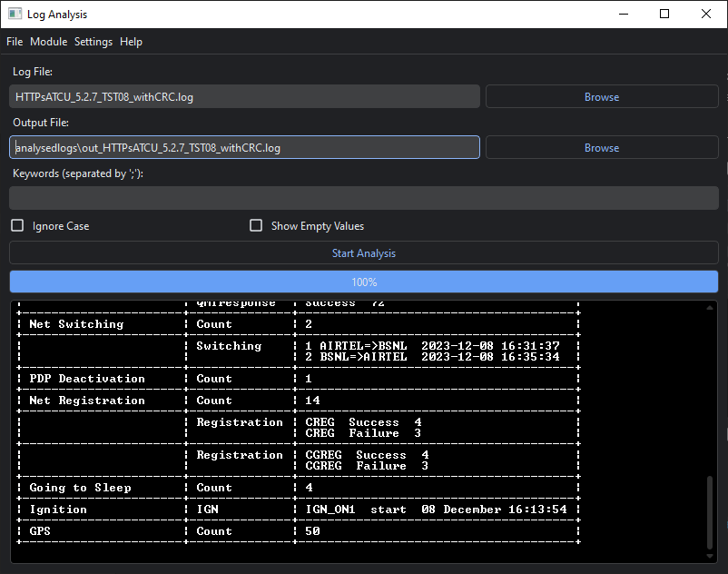Click the GPS count value '50'

click(312, 531)
